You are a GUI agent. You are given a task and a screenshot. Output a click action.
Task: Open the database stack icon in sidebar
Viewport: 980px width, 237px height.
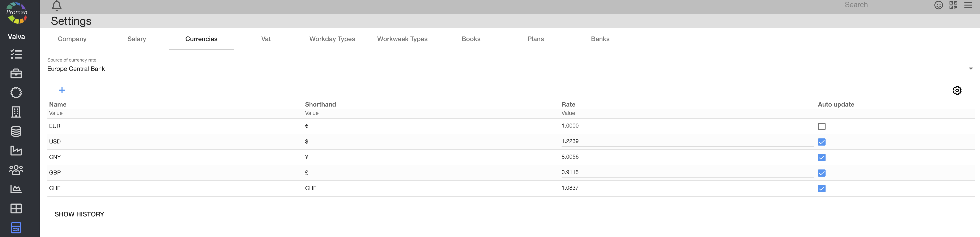point(16,131)
